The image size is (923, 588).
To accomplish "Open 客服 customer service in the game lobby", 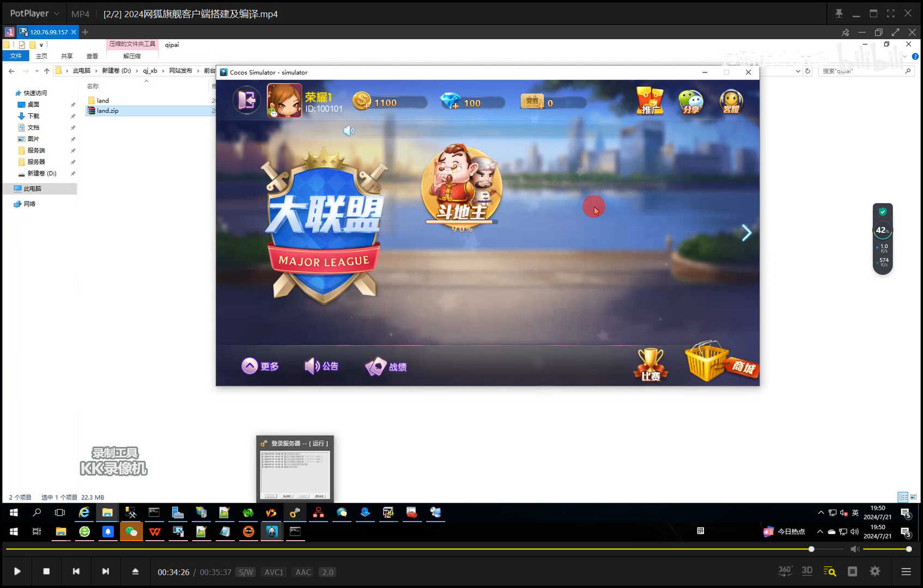I will [x=731, y=101].
